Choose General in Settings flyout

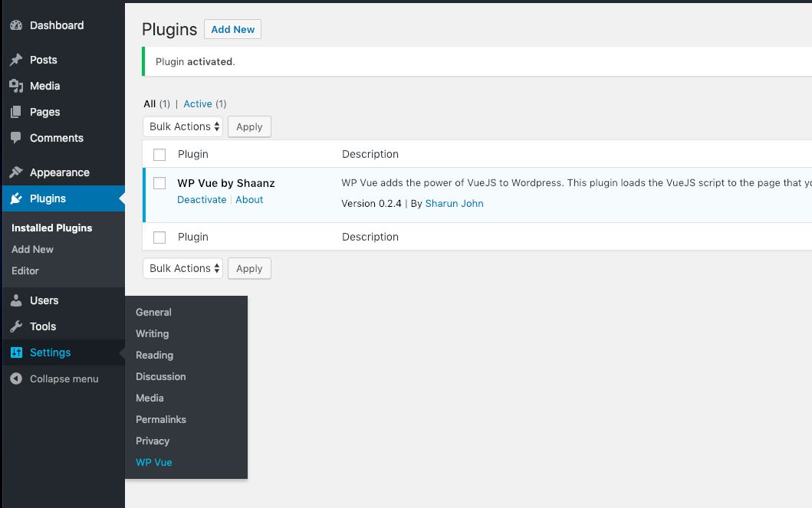point(153,313)
